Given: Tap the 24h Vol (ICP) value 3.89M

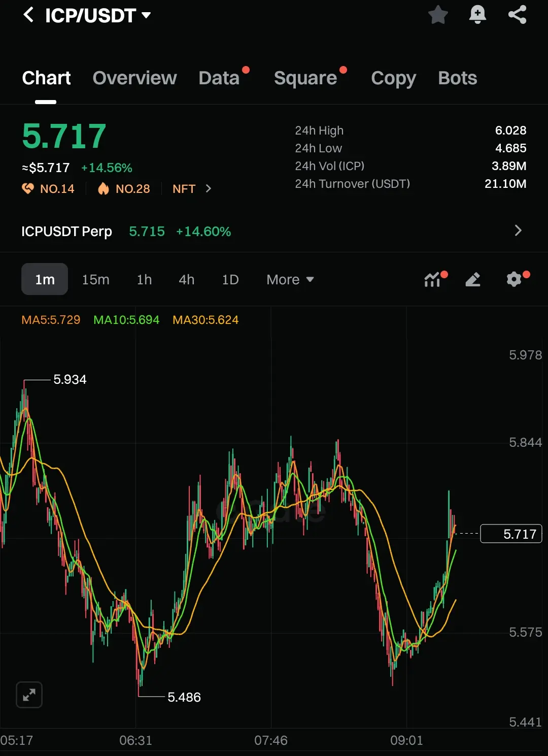Looking at the screenshot, I should (509, 166).
